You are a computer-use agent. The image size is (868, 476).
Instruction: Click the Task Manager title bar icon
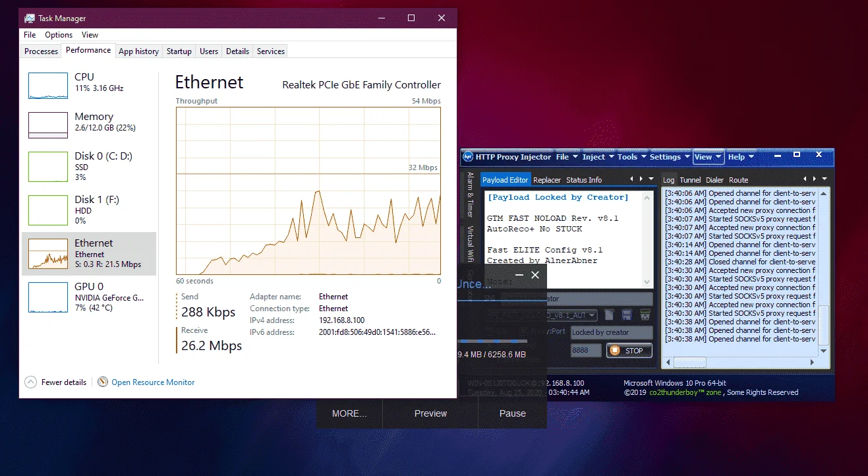[30, 18]
